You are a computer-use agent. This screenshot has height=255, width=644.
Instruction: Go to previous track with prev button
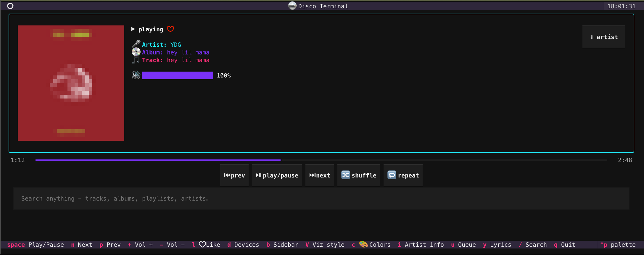click(x=234, y=175)
